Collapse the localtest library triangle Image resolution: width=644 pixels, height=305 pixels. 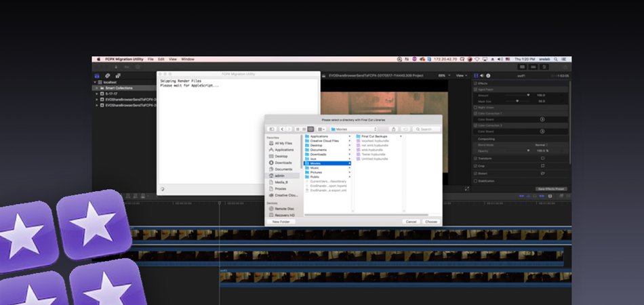[95, 82]
